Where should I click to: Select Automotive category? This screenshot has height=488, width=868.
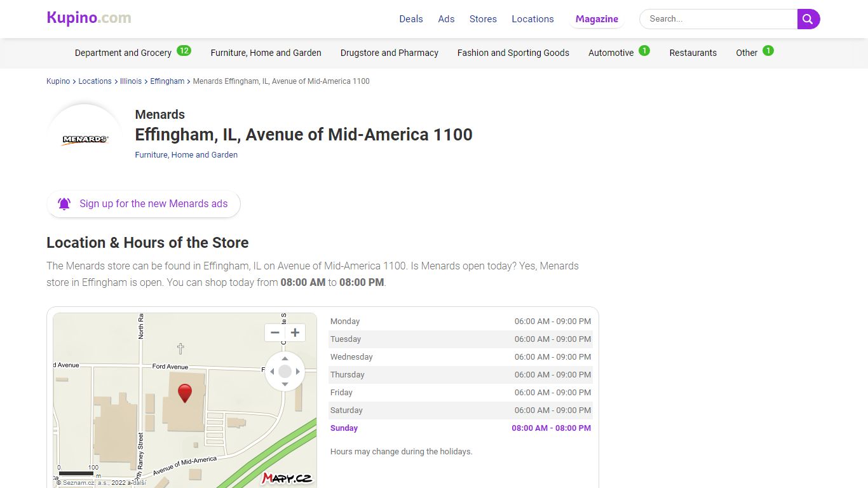611,53
